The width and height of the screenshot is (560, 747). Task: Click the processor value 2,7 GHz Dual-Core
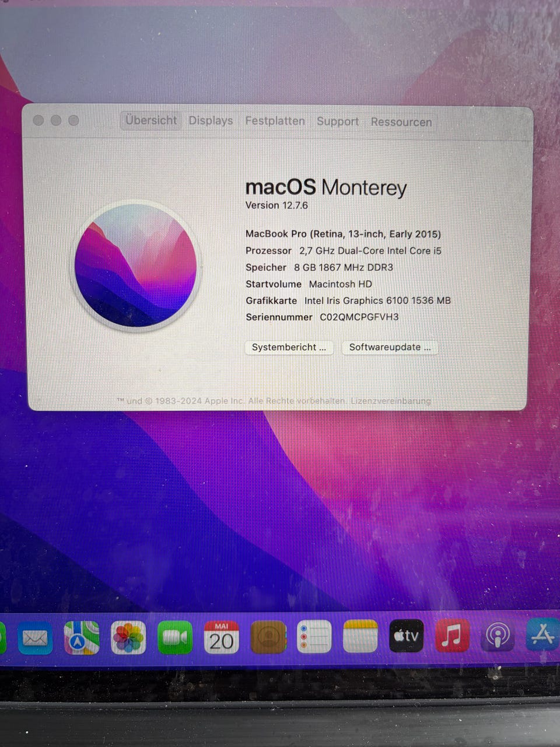tap(370, 251)
